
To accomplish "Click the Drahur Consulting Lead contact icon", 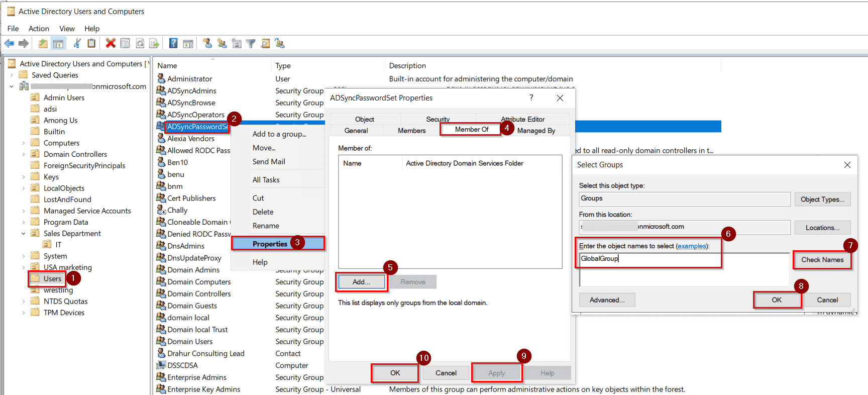I will point(161,353).
